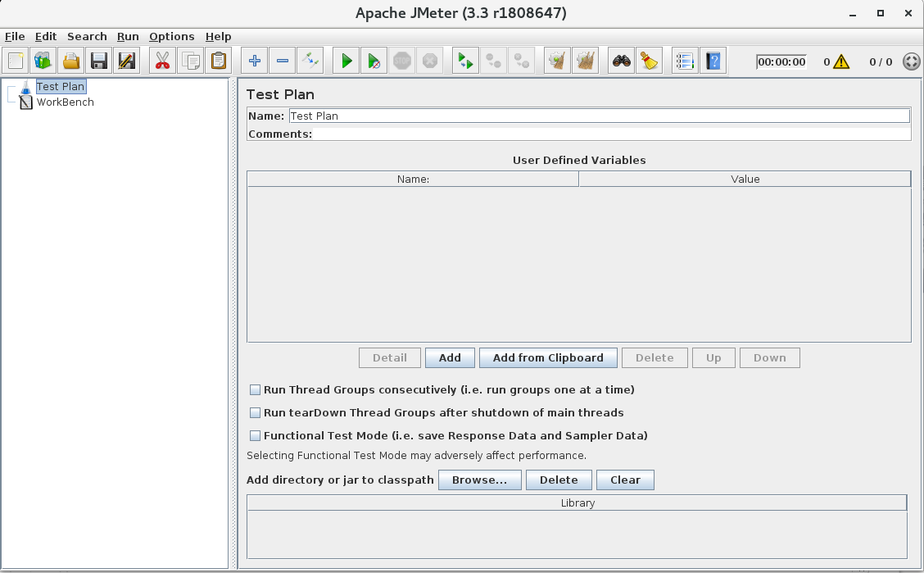Image resolution: width=924 pixels, height=573 pixels.
Task: Click the greyed-out Down button
Action: click(770, 358)
